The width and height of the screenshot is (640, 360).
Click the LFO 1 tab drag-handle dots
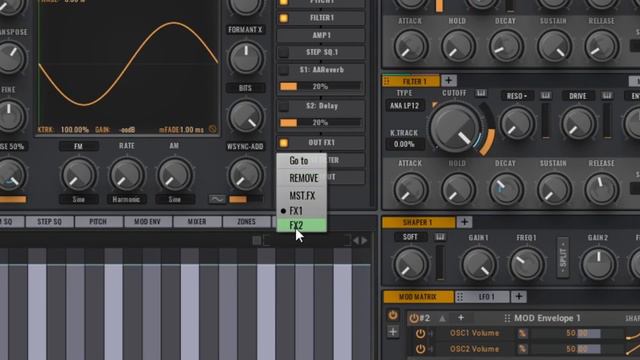click(460, 297)
